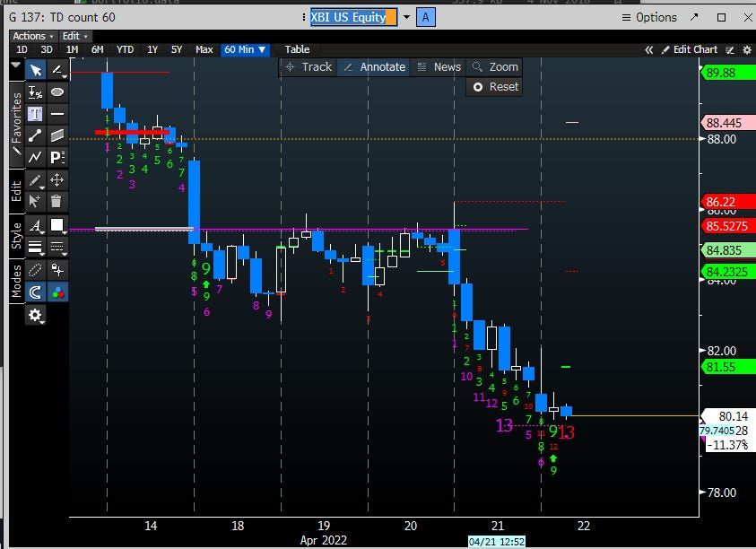Click the pencil edit annotation tool
The width and height of the screenshot is (756, 549).
(35, 180)
